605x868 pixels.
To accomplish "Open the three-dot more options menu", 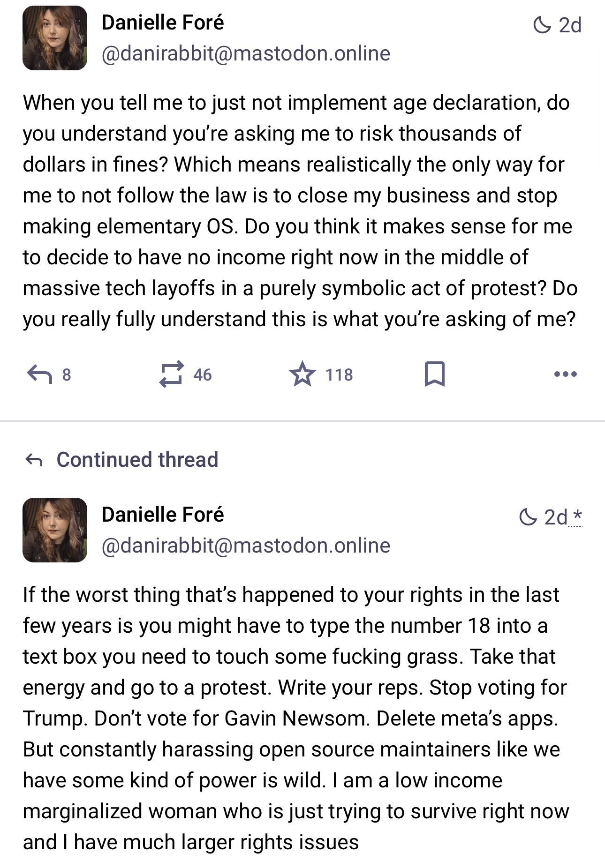I will tap(565, 374).
